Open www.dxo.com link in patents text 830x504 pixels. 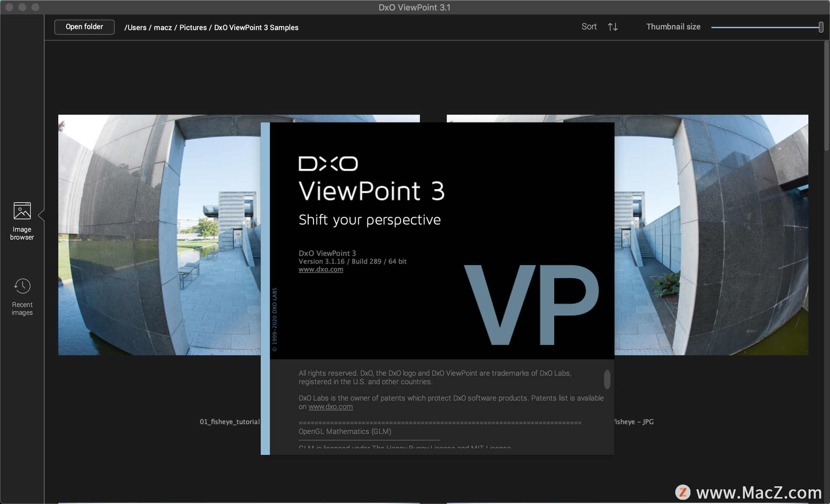point(331,407)
